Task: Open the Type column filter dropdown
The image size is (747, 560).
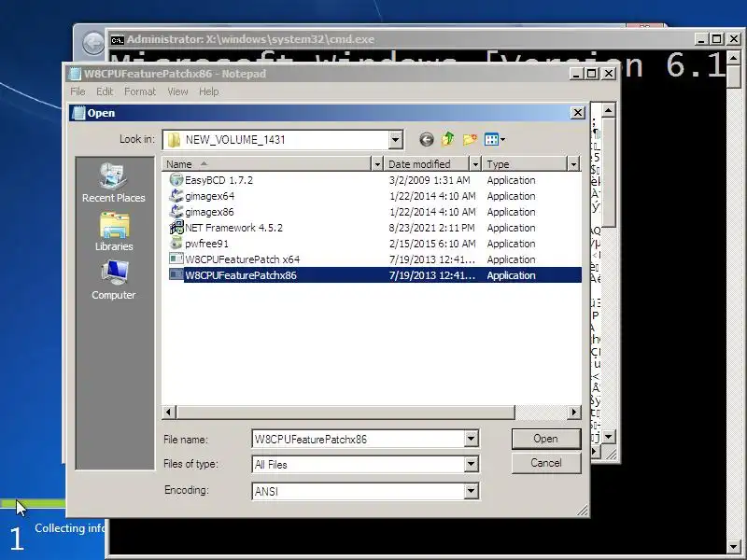Action: click(573, 164)
